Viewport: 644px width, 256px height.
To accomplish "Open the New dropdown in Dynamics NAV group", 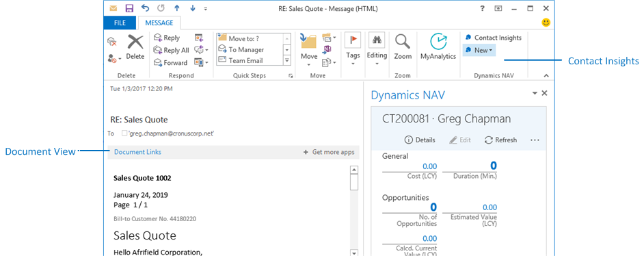I will (479, 50).
